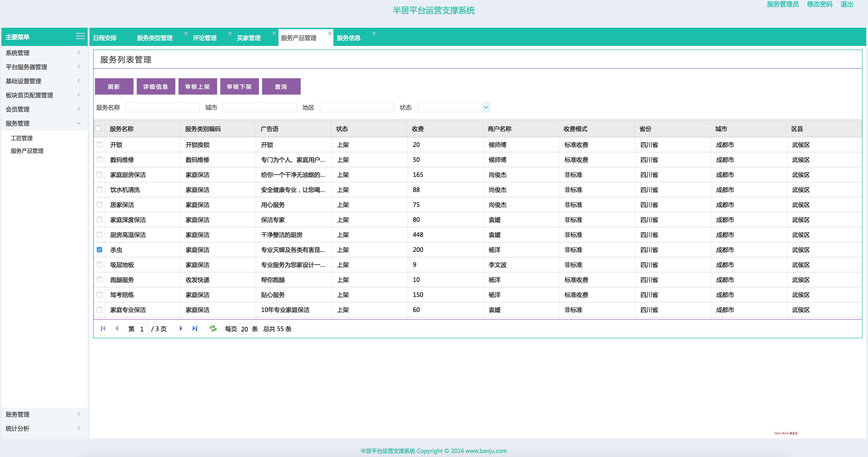The height and width of the screenshot is (457, 868).
Task: Tick the select-all header checkbox
Action: click(98, 128)
